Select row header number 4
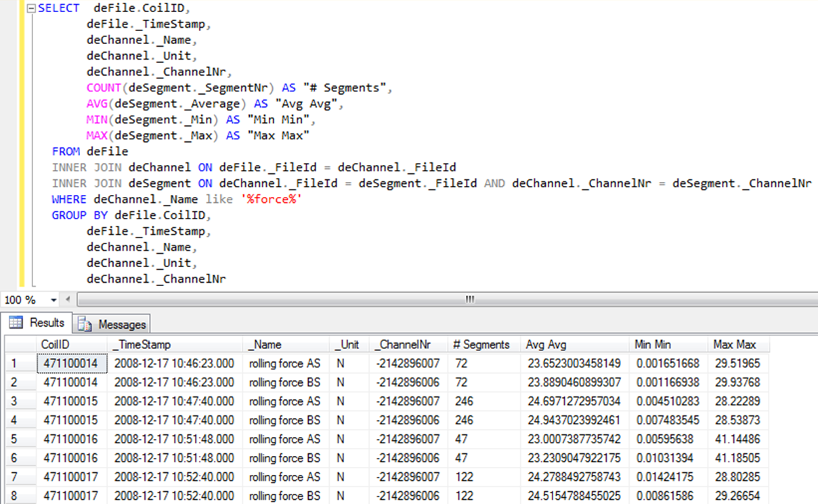 (x=20, y=420)
